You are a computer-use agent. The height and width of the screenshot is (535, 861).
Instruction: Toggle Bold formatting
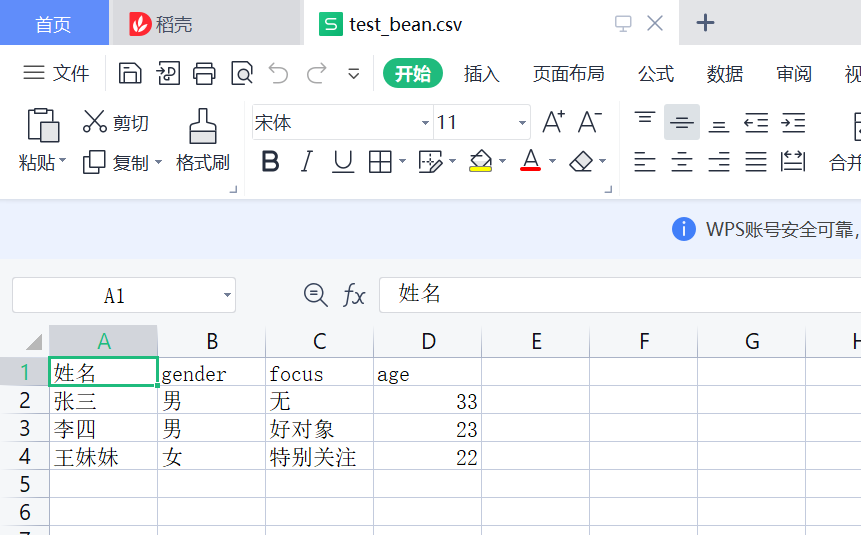(x=270, y=161)
